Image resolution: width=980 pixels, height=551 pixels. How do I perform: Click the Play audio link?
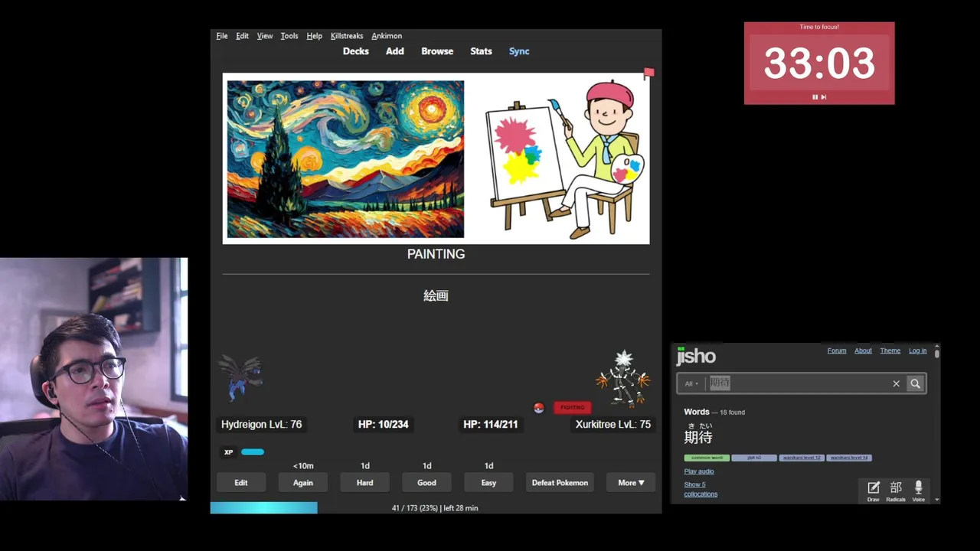[x=699, y=471]
